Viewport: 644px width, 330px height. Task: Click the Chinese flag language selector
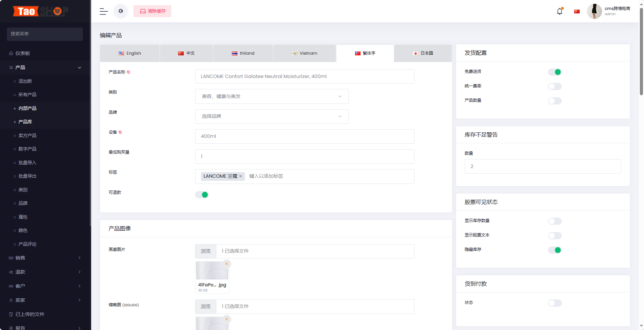577,11
